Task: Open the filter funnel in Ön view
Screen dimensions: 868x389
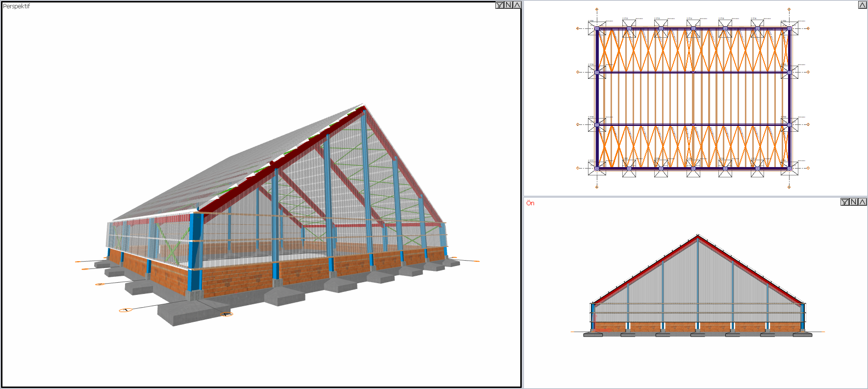Action: (x=845, y=202)
